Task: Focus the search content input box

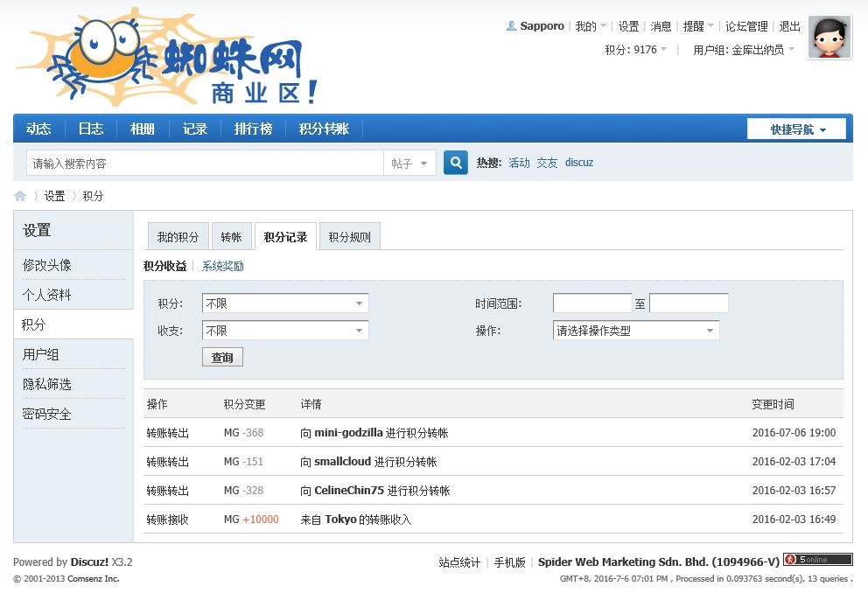Action: click(x=205, y=164)
